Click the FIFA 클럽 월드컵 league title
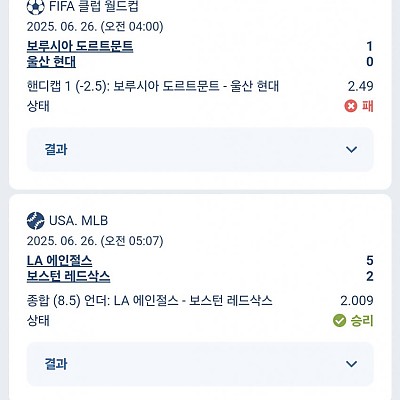This screenshot has height=400, width=400. tap(94, 7)
